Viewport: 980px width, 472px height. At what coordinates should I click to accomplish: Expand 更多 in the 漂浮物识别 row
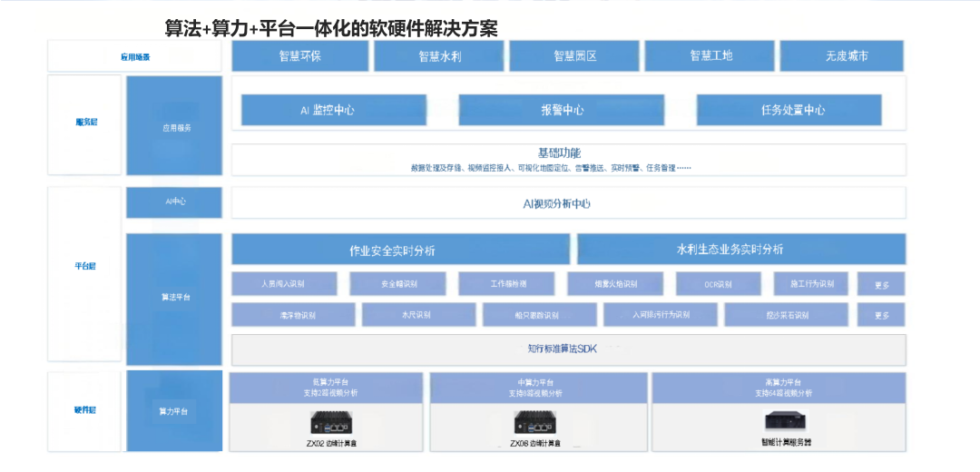[882, 314]
